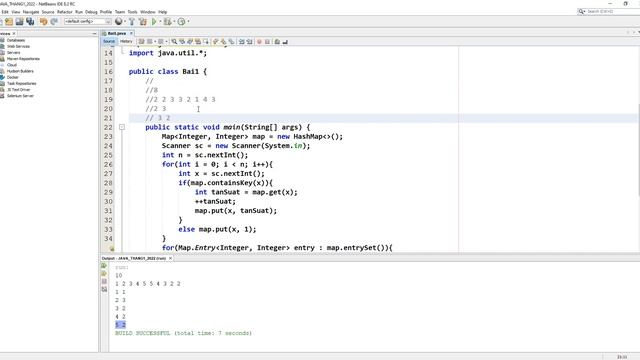Click the Find Selection magnifier icon
The height and width of the screenshot is (360, 640).
[x=174, y=41]
